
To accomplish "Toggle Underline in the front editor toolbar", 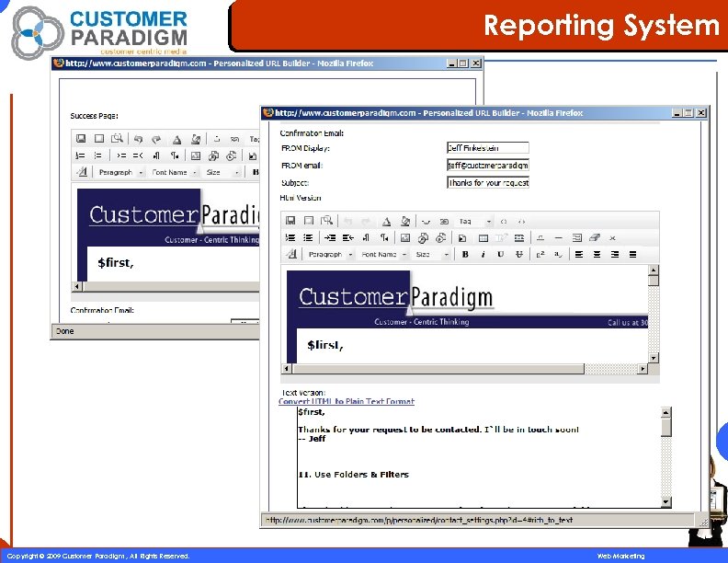I will click(500, 254).
